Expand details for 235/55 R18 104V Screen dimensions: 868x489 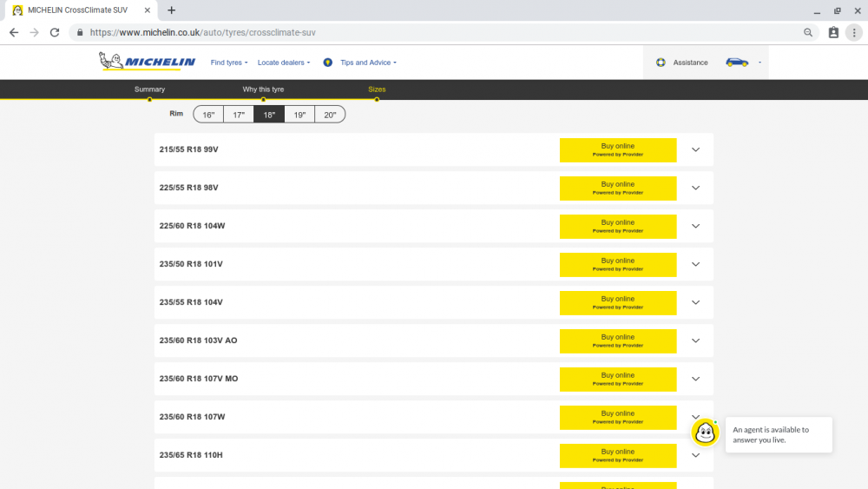pos(696,302)
